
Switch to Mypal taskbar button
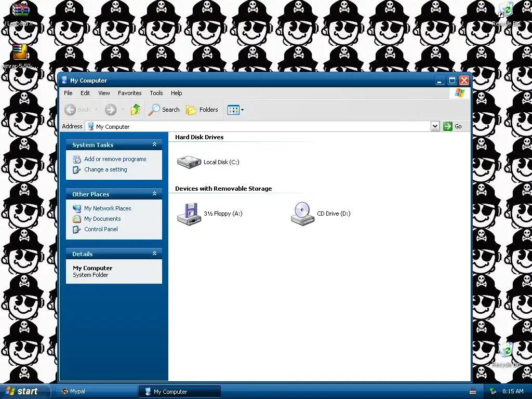pyautogui.click(x=96, y=391)
